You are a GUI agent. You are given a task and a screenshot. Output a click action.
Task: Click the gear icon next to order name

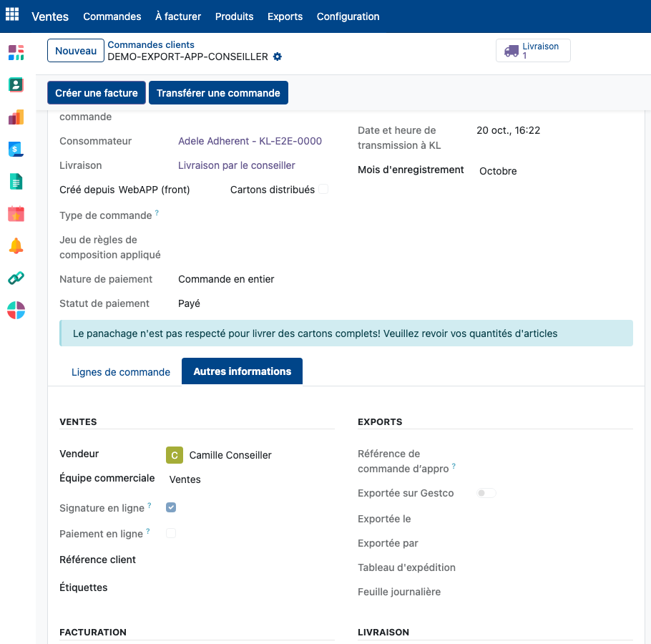point(278,57)
